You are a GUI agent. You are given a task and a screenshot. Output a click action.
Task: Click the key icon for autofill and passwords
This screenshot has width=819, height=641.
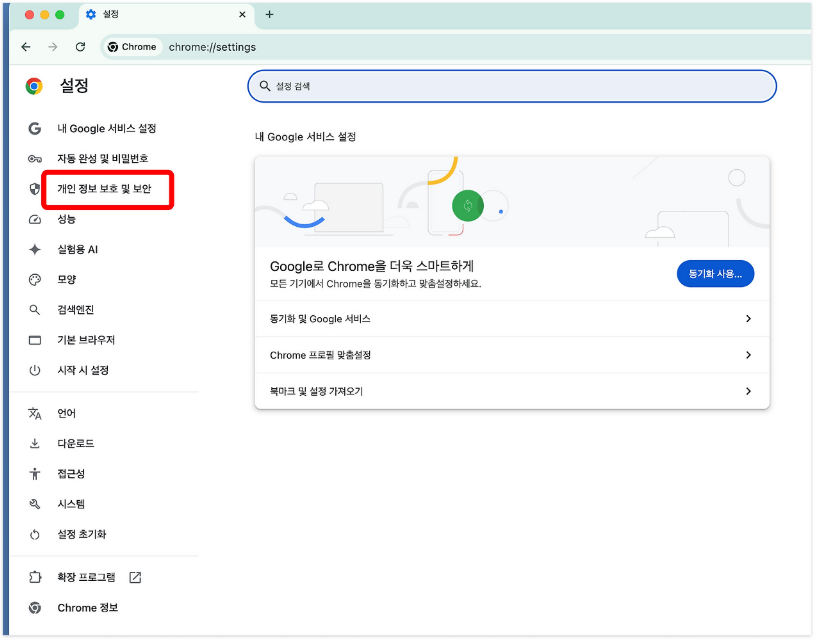pos(34,159)
